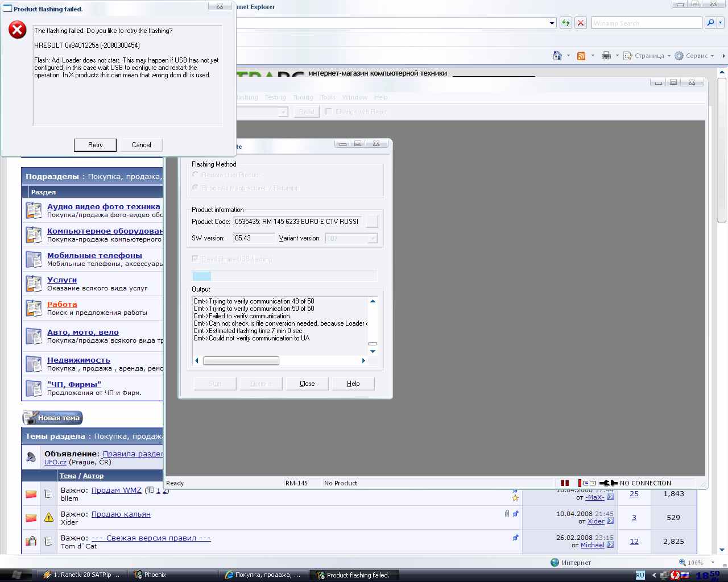
Task: Open the browser home page icon
Action: tap(557, 56)
